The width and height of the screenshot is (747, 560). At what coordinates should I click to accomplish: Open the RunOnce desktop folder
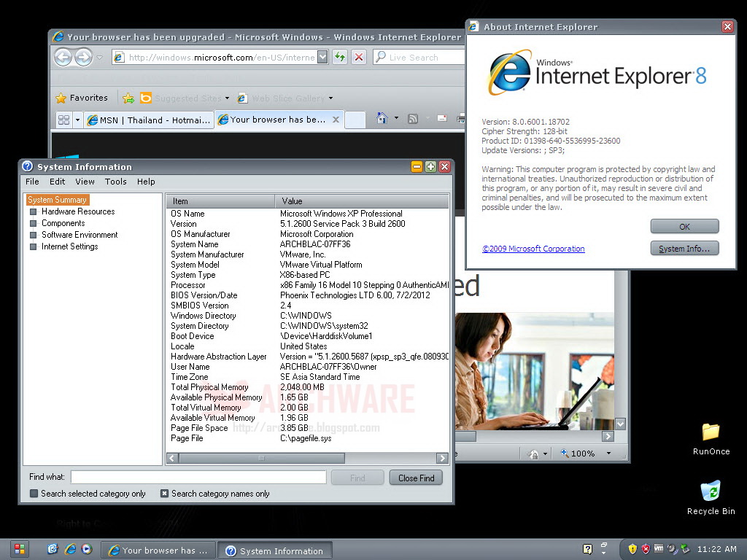pos(711,439)
